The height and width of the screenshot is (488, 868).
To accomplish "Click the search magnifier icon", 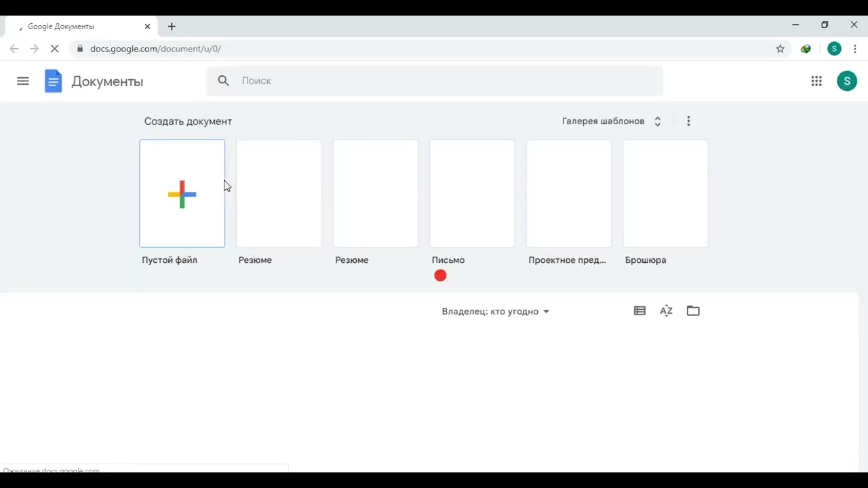I will [224, 81].
